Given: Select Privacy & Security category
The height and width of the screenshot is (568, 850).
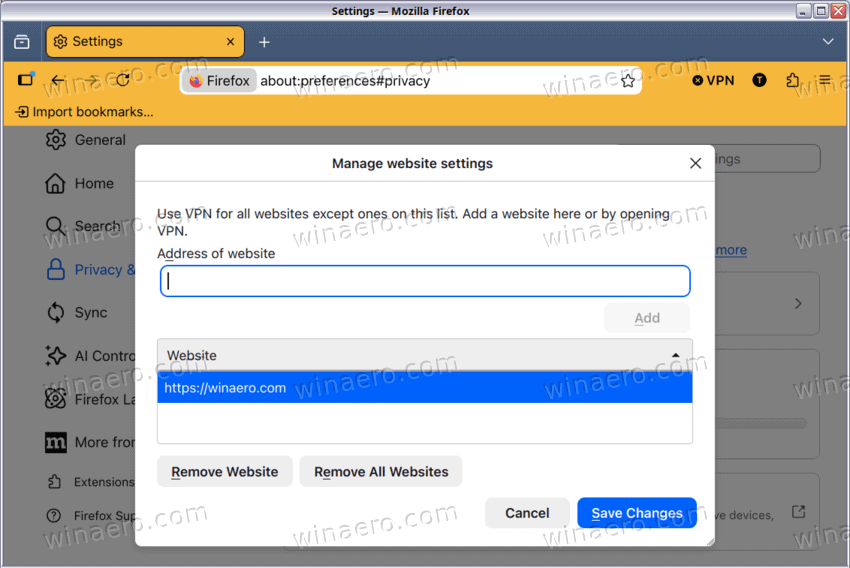Looking at the screenshot, I should (x=91, y=269).
